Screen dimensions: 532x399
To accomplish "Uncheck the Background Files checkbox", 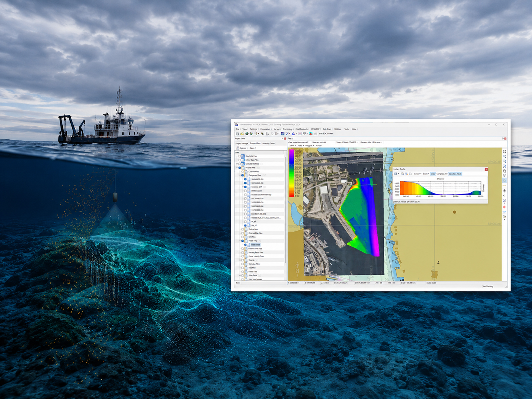I will [x=242, y=175].
